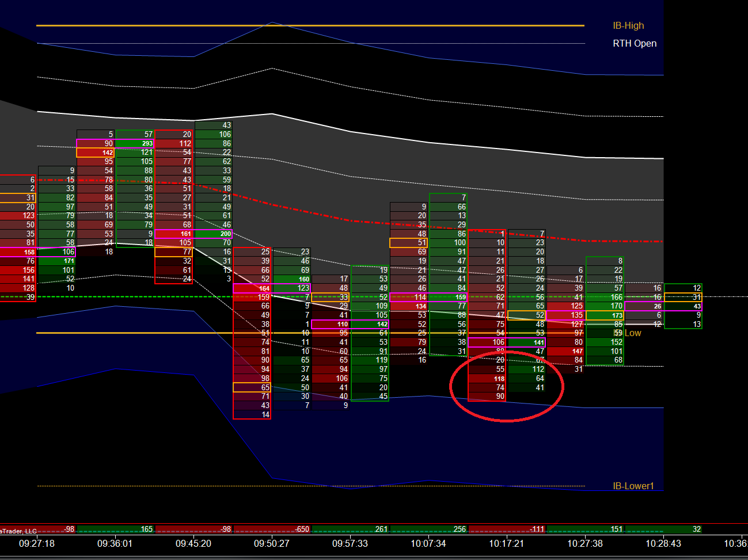Click the IB-Lower1 level label
This screenshot has height=560, width=748.
point(633,486)
